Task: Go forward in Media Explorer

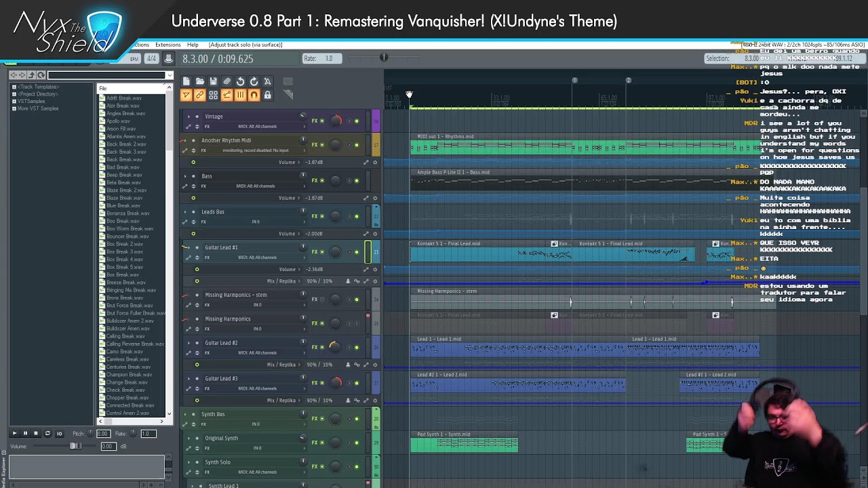Action: pos(22,75)
